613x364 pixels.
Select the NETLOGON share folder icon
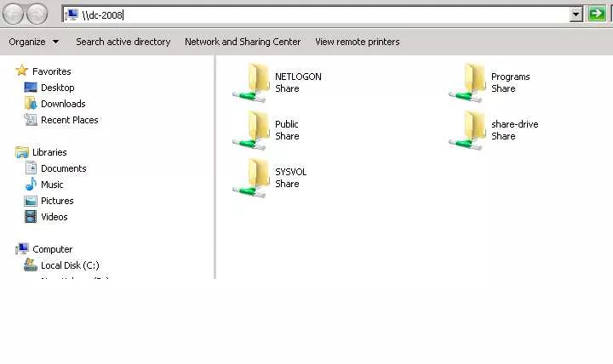pos(252,82)
